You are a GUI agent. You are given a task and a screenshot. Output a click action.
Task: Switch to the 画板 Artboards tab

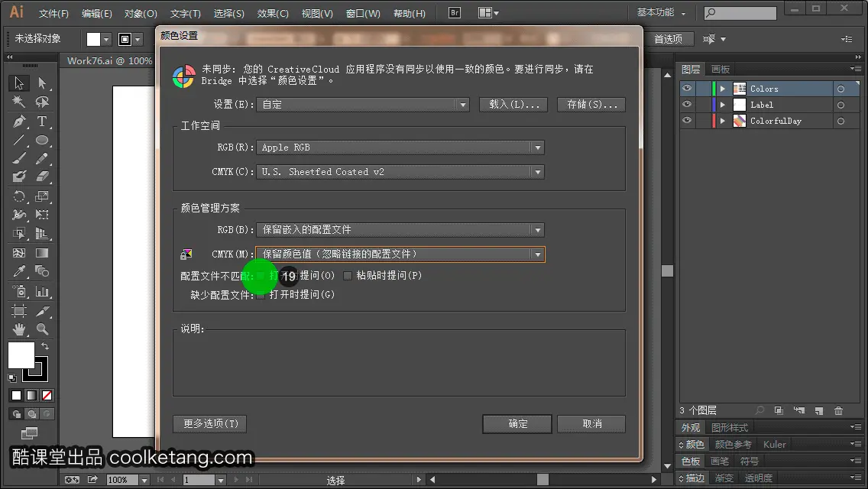coord(721,70)
